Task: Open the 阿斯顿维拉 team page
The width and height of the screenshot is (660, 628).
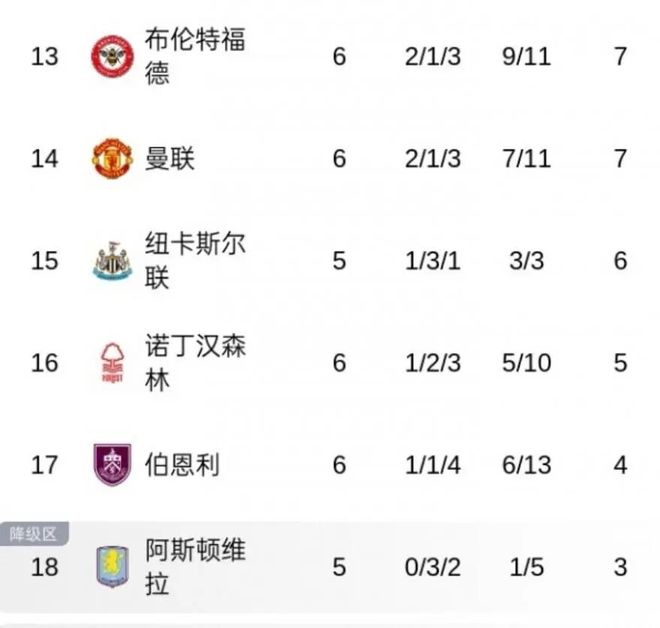Action: [195, 567]
